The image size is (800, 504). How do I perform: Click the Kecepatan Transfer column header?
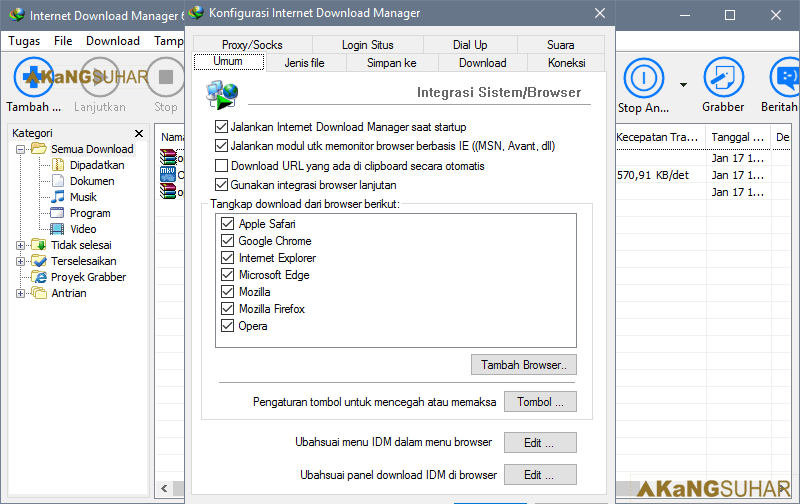[x=660, y=137]
